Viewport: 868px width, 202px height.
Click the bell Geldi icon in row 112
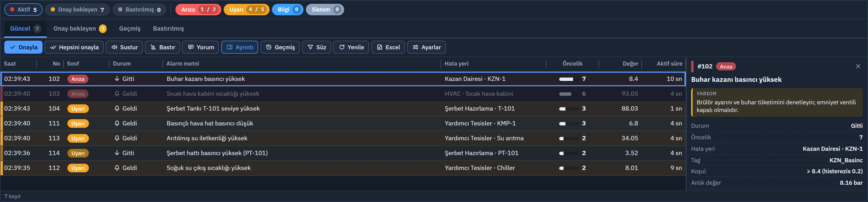(117, 168)
